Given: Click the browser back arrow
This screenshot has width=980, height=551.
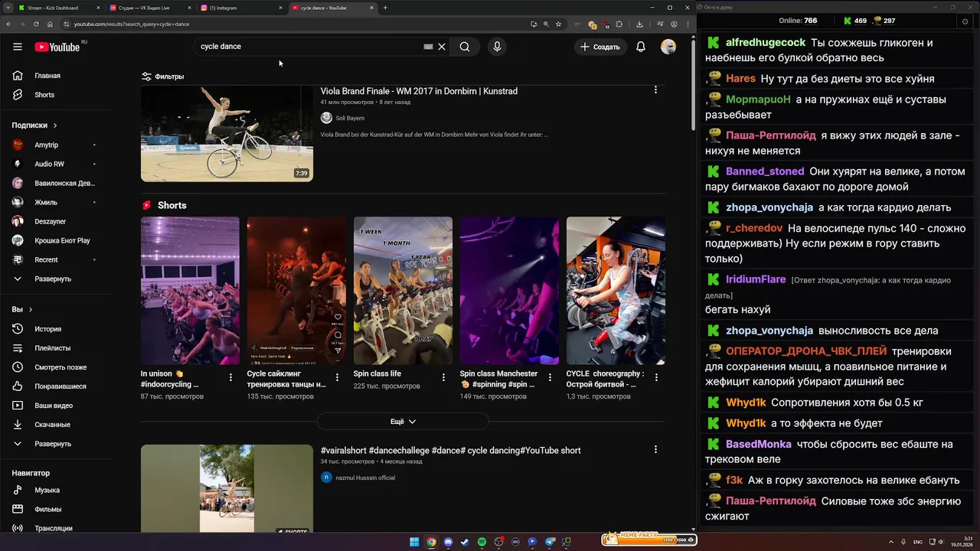Looking at the screenshot, I should click(x=8, y=24).
